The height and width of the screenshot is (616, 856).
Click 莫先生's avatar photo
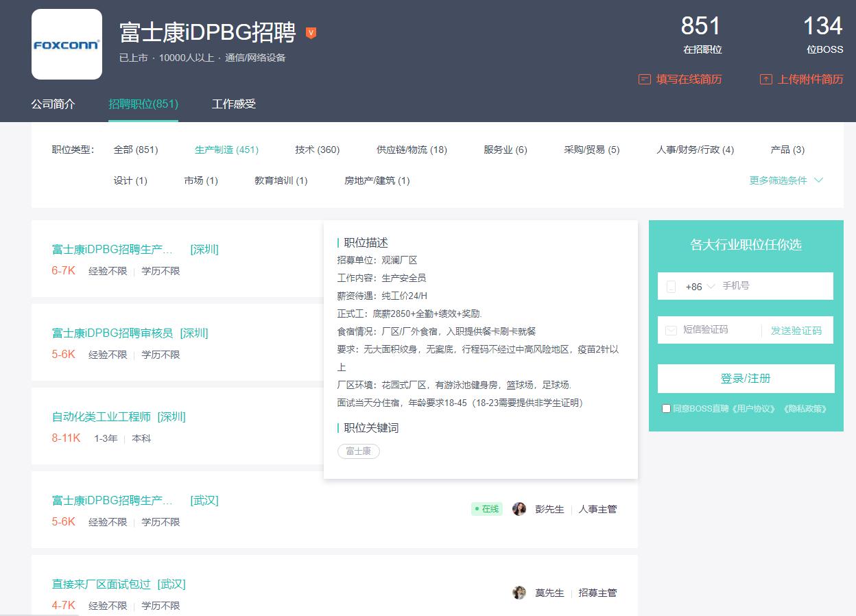coord(519,593)
